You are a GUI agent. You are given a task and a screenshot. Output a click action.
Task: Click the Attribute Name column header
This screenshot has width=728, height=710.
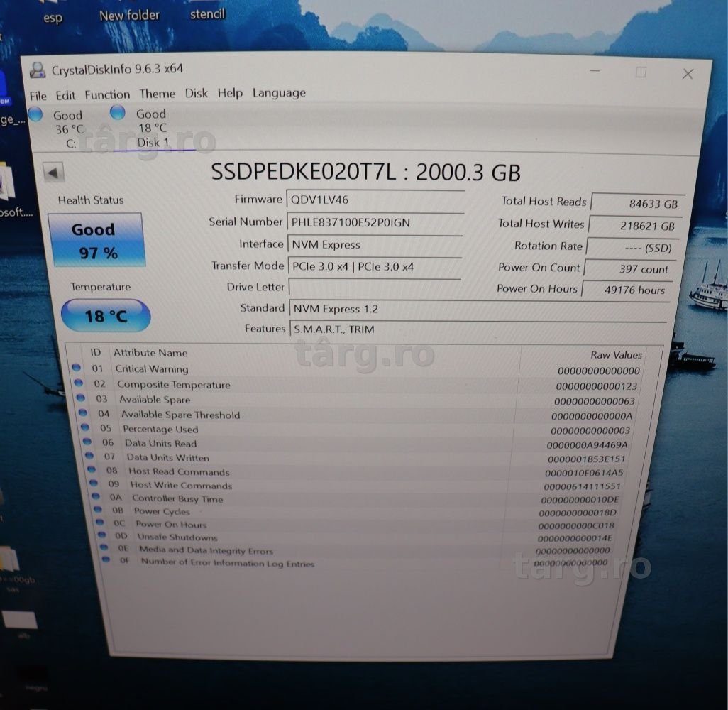pyautogui.click(x=150, y=353)
